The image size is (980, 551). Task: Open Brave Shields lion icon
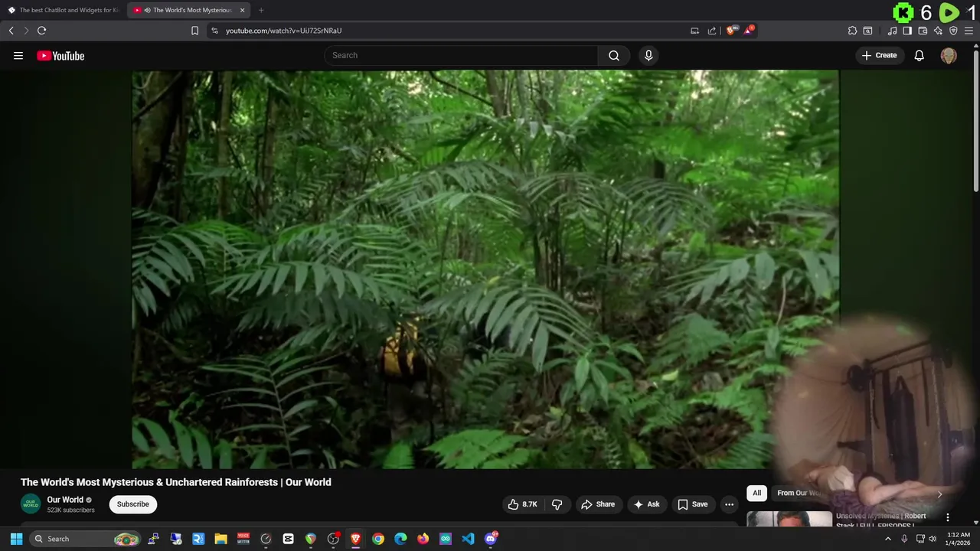tap(731, 31)
